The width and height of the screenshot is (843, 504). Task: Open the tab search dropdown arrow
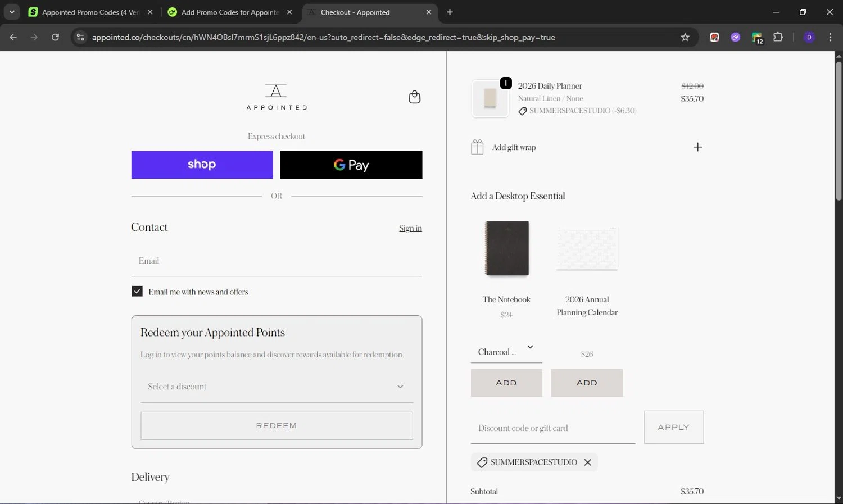[12, 12]
